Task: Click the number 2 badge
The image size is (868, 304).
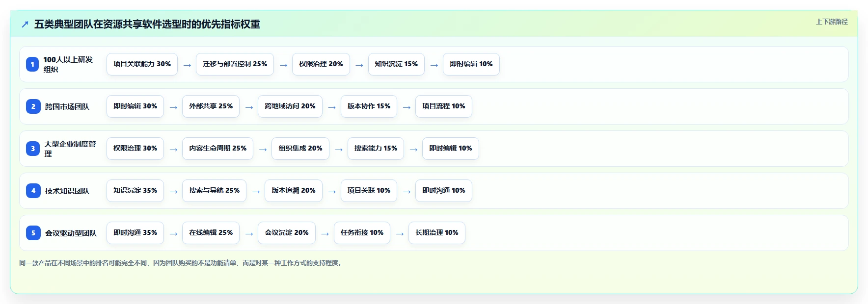Action: tap(33, 106)
